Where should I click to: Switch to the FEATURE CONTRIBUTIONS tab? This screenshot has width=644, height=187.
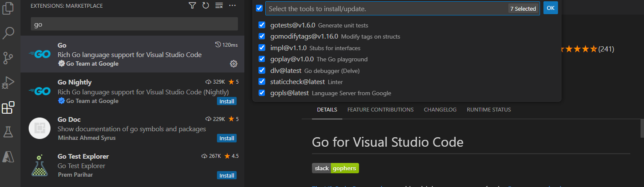(380, 110)
